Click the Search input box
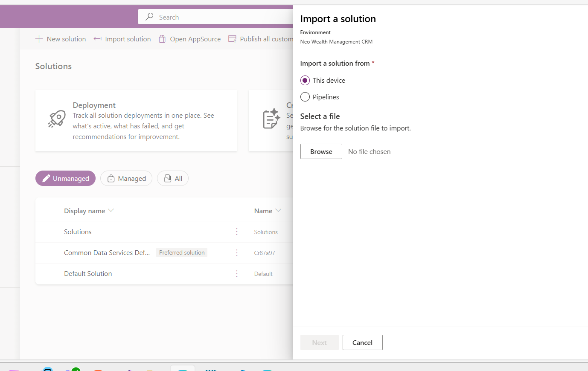This screenshot has width=588, height=371. coord(215,17)
